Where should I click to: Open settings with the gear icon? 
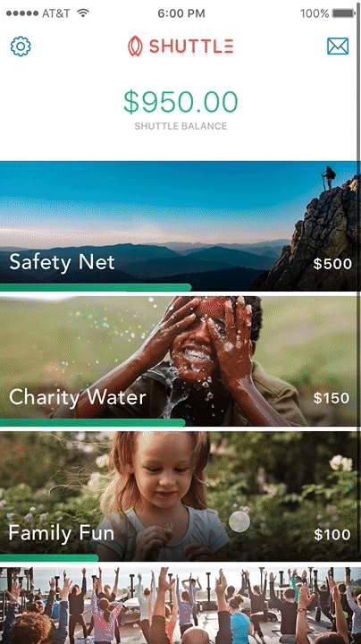[x=21, y=46]
